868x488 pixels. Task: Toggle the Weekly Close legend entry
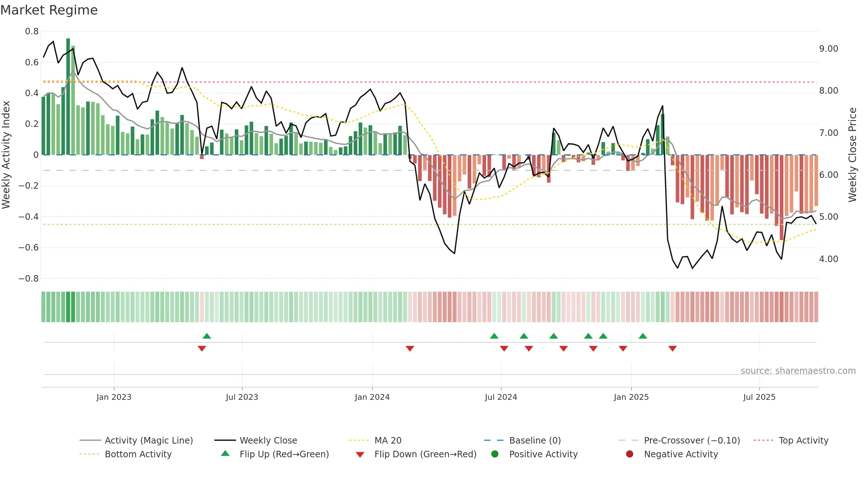coord(256,440)
